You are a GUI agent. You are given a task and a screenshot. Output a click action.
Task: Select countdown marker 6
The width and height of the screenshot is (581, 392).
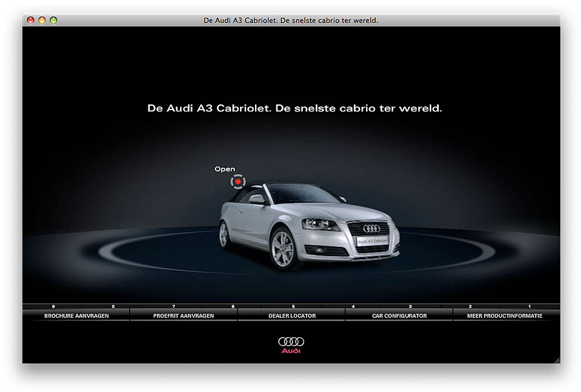pyautogui.click(x=233, y=306)
